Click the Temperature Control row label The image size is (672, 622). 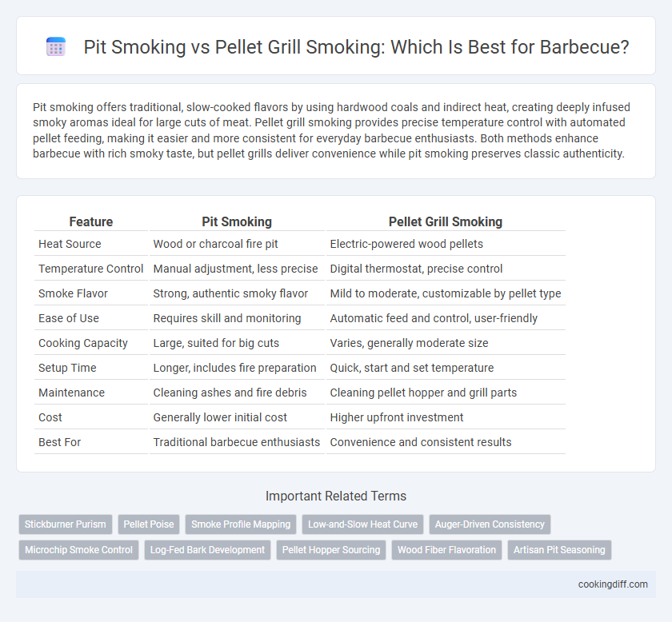click(x=91, y=269)
